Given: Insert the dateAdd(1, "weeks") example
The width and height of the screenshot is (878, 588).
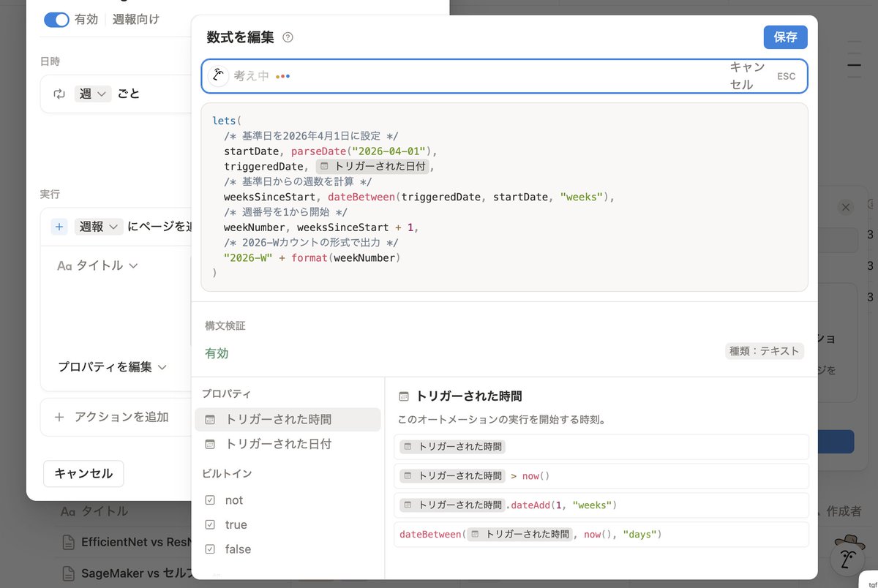Looking at the screenshot, I should coord(601,505).
